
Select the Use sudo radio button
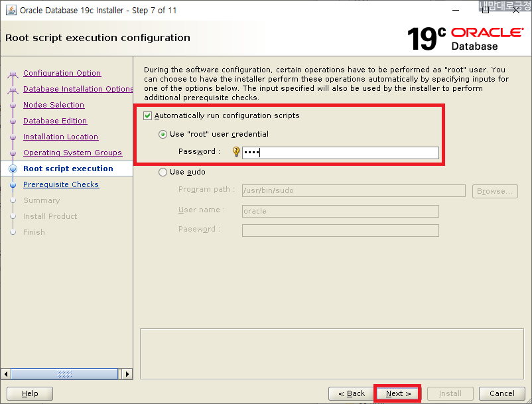[163, 172]
